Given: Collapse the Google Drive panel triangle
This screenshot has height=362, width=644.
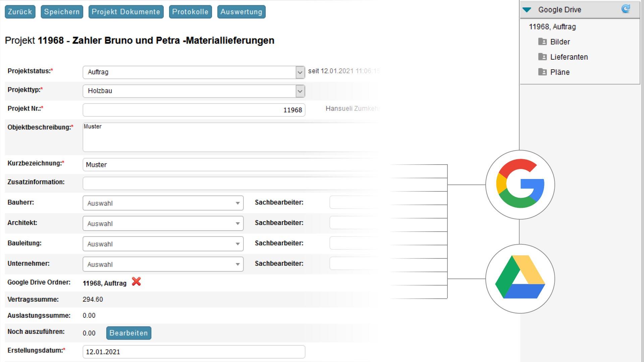Looking at the screenshot, I should point(527,10).
